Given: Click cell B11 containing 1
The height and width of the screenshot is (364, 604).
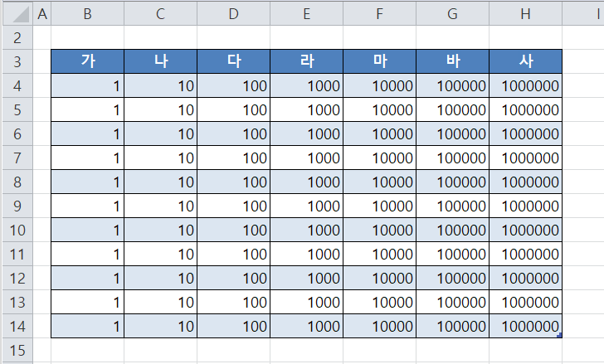Looking at the screenshot, I should 87,254.
